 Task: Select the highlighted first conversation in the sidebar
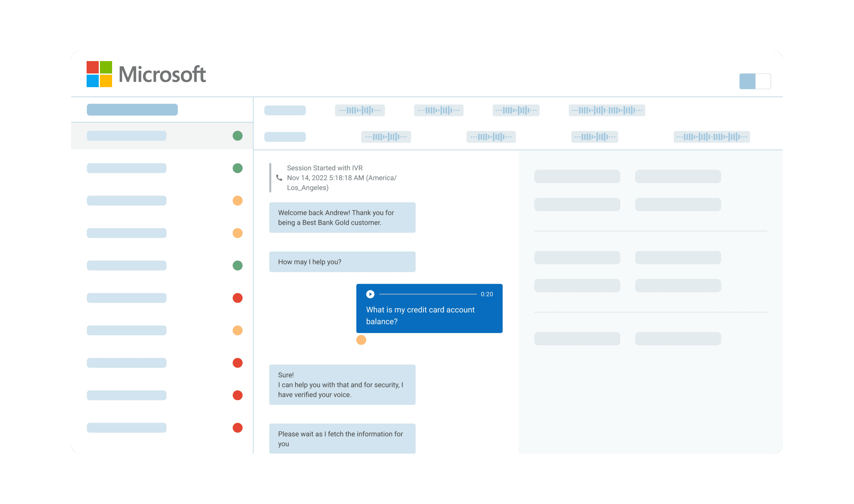(126, 136)
